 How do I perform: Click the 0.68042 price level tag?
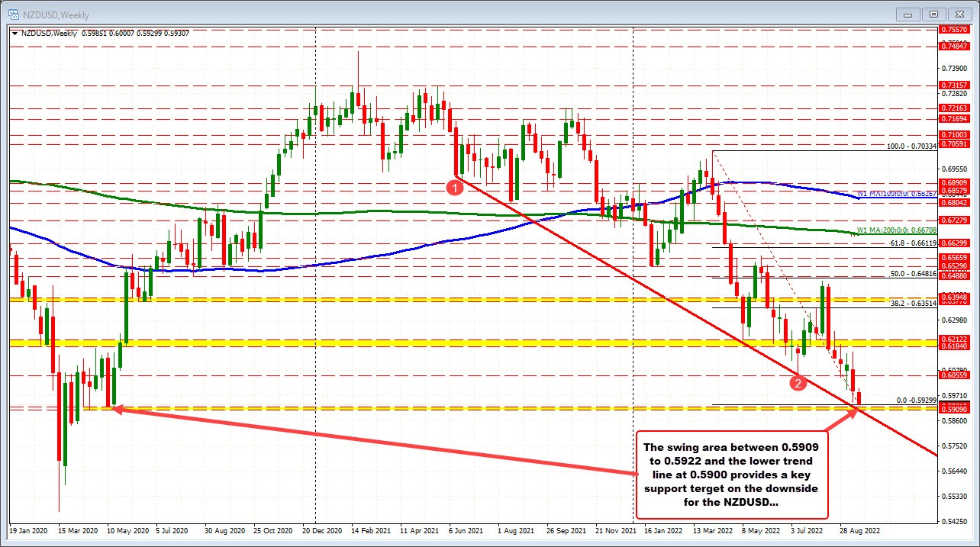click(x=955, y=203)
